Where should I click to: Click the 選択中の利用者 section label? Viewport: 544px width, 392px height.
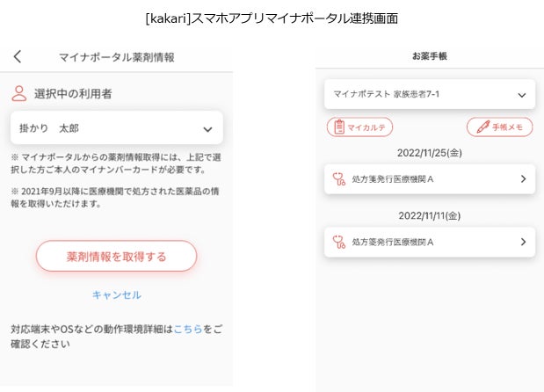(x=73, y=93)
